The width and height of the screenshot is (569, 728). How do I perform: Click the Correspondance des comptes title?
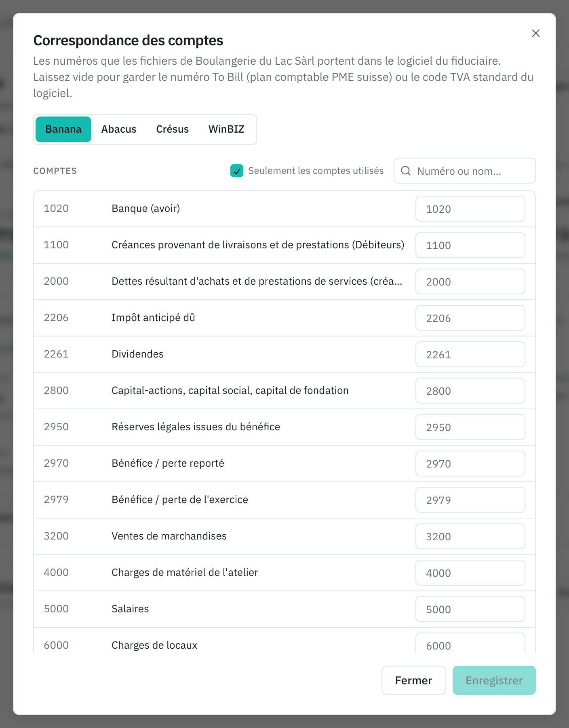click(128, 40)
